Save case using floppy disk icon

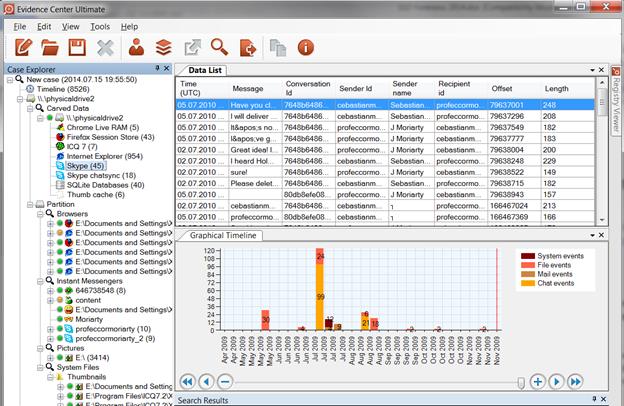click(77, 47)
